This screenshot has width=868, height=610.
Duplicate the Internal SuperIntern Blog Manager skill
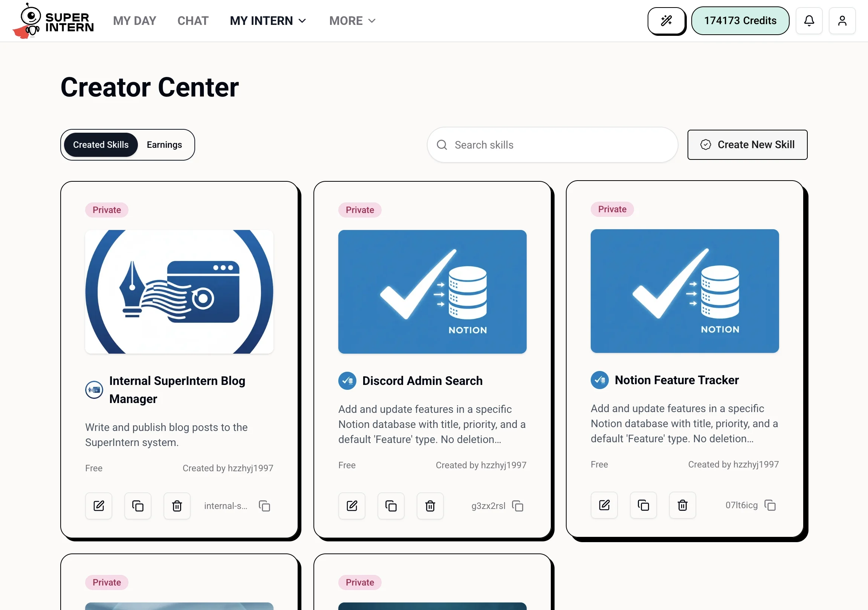pyautogui.click(x=138, y=506)
